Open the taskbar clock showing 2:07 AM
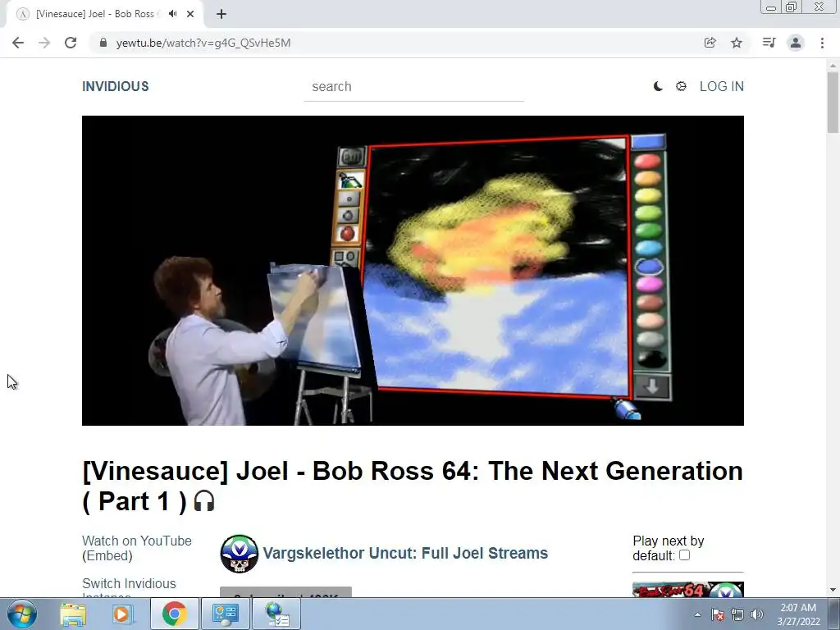The image size is (840, 630). click(x=798, y=614)
